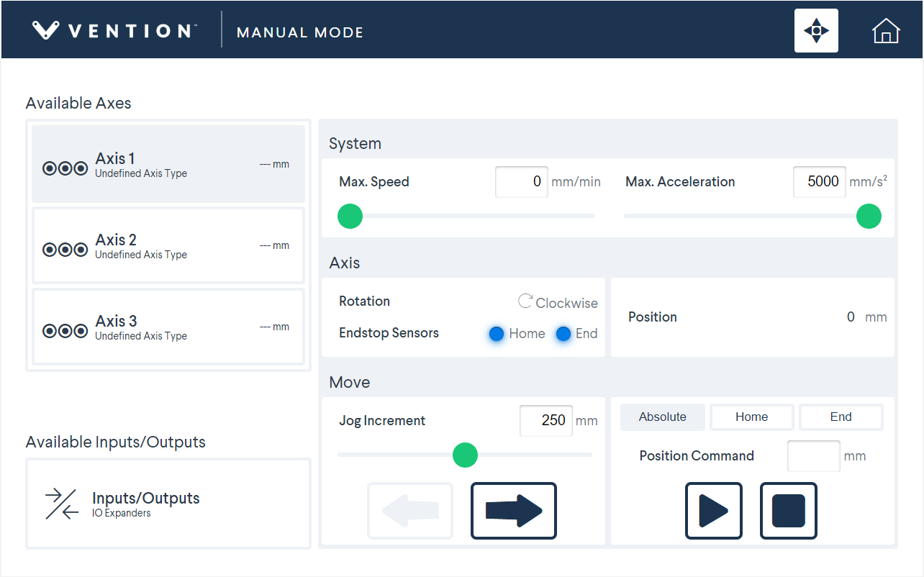Open the manual control joystick icon
This screenshot has width=924, height=577.
pos(816,31)
